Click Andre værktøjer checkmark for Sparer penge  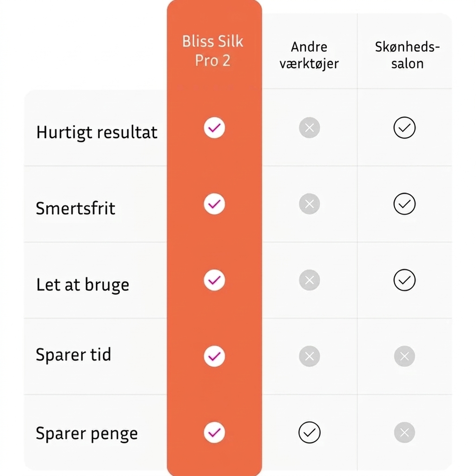coord(309,432)
